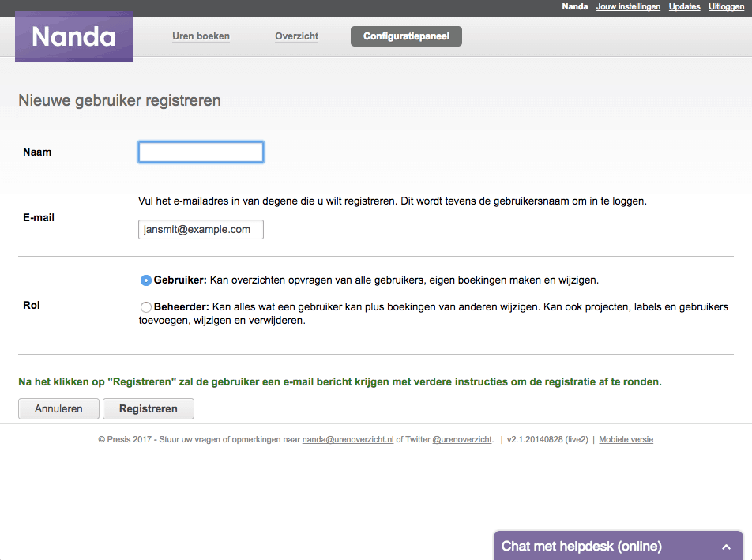Click the Registreren button
The height and width of the screenshot is (560, 752).
[x=149, y=408]
